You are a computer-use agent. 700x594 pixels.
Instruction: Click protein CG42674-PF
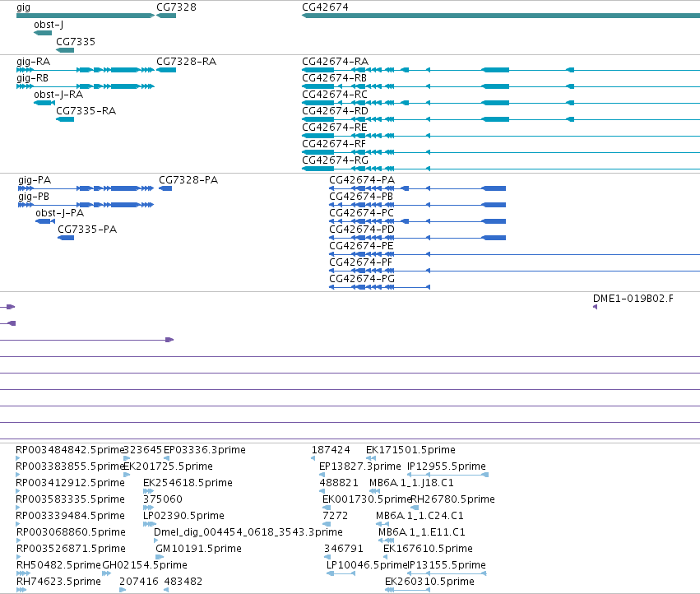pos(361,262)
